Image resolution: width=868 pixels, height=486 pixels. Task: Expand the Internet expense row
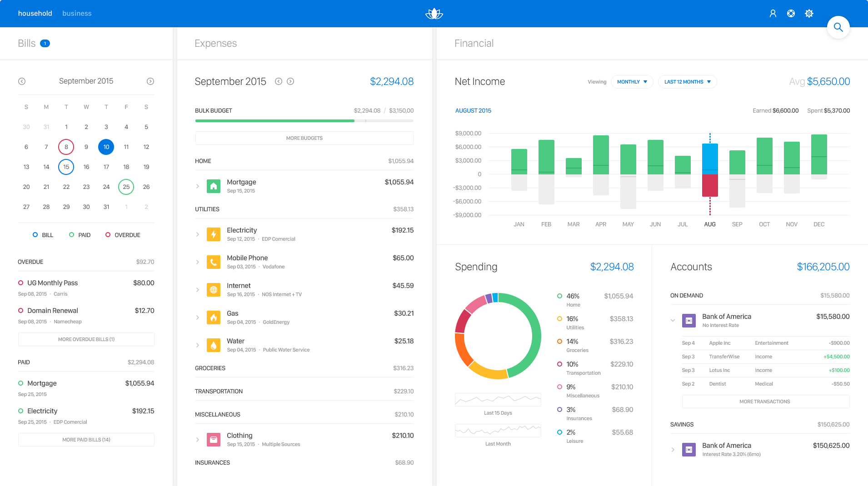198,290
